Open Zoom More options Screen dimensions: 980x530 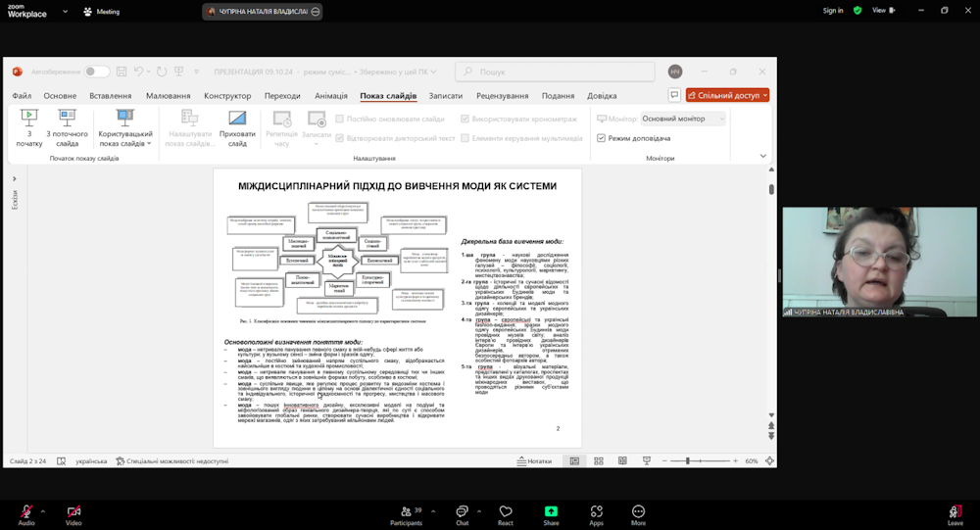click(638, 515)
